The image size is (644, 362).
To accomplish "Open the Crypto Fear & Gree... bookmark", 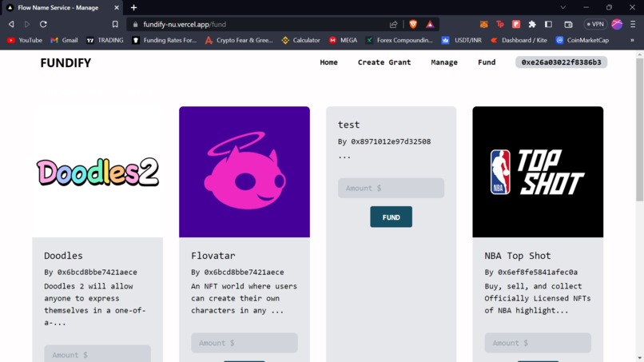I will coord(239,40).
